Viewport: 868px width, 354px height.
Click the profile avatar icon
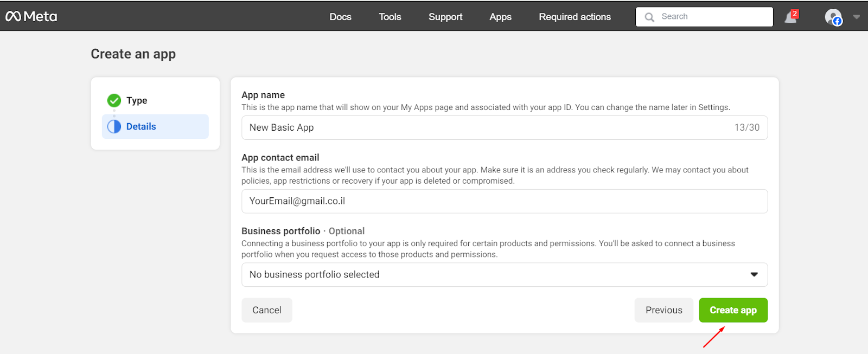pos(833,17)
